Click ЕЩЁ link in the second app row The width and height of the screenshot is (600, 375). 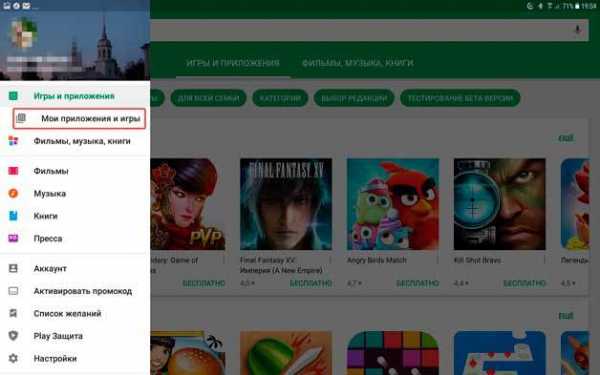click(x=566, y=316)
